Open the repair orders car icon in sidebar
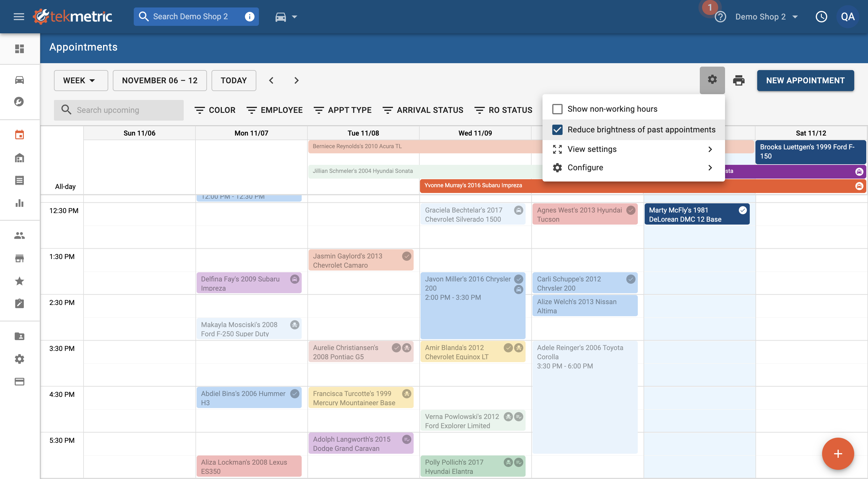Viewport: 868px width, 479px height. (x=20, y=80)
